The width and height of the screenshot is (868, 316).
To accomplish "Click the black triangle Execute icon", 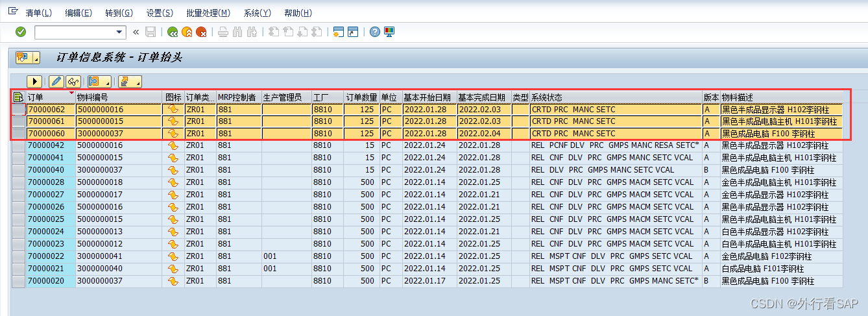I will [34, 82].
